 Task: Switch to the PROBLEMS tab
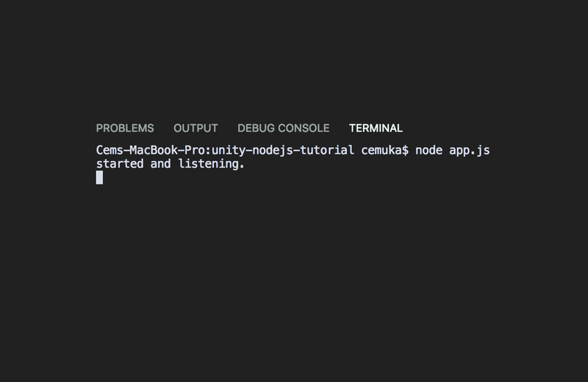click(125, 129)
